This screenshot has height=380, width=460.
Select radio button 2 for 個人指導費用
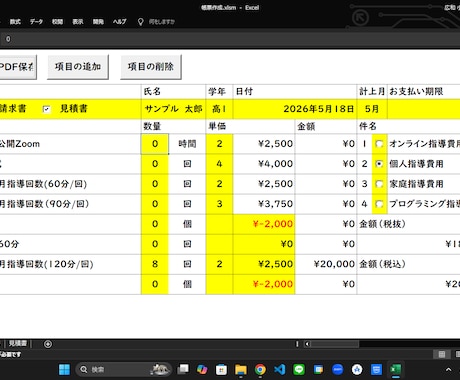pos(379,164)
